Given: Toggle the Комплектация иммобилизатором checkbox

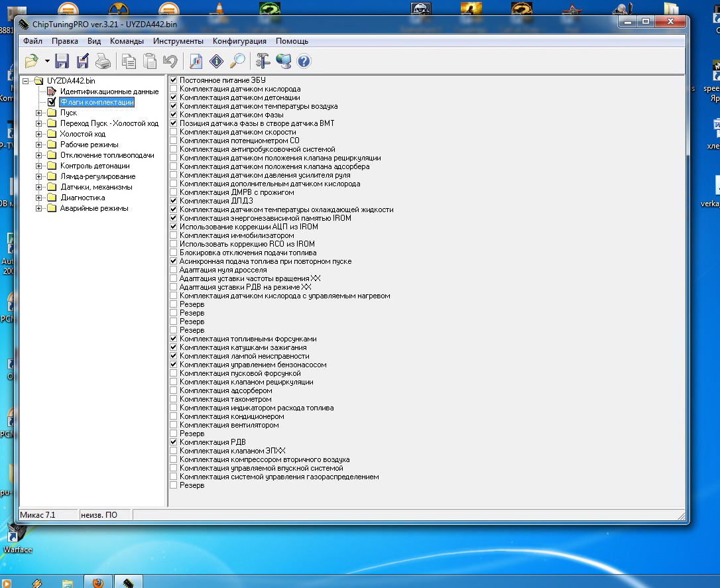Looking at the screenshot, I should (x=174, y=235).
